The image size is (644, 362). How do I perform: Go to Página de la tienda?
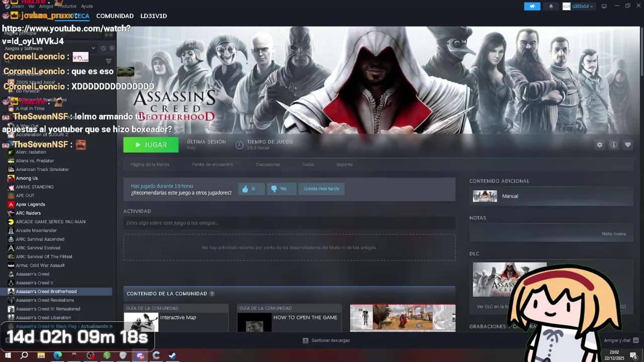click(150, 164)
